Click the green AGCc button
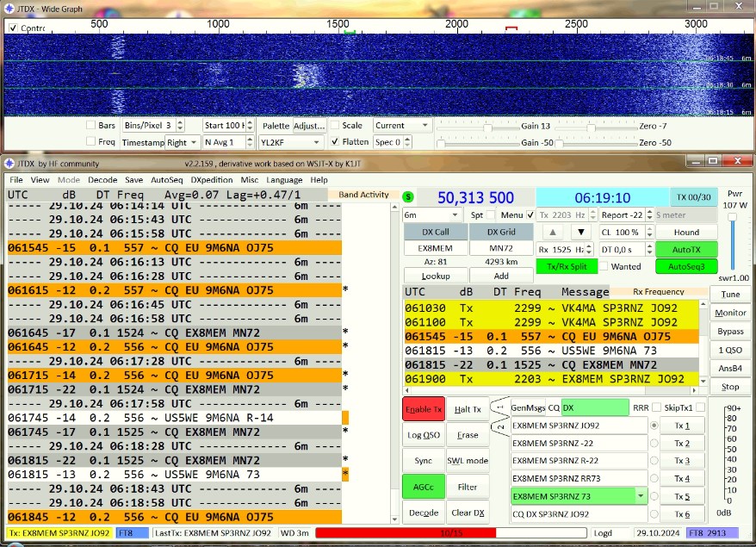 (x=424, y=487)
